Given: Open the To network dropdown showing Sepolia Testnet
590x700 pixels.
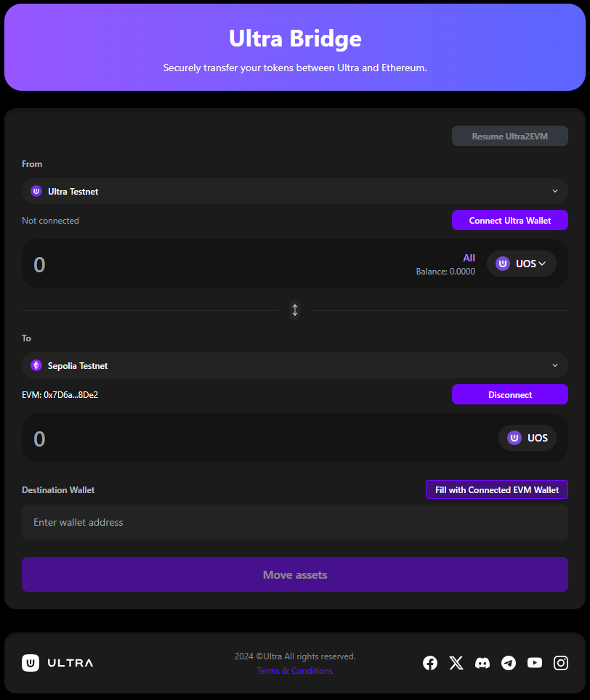Looking at the screenshot, I should pyautogui.click(x=295, y=365).
